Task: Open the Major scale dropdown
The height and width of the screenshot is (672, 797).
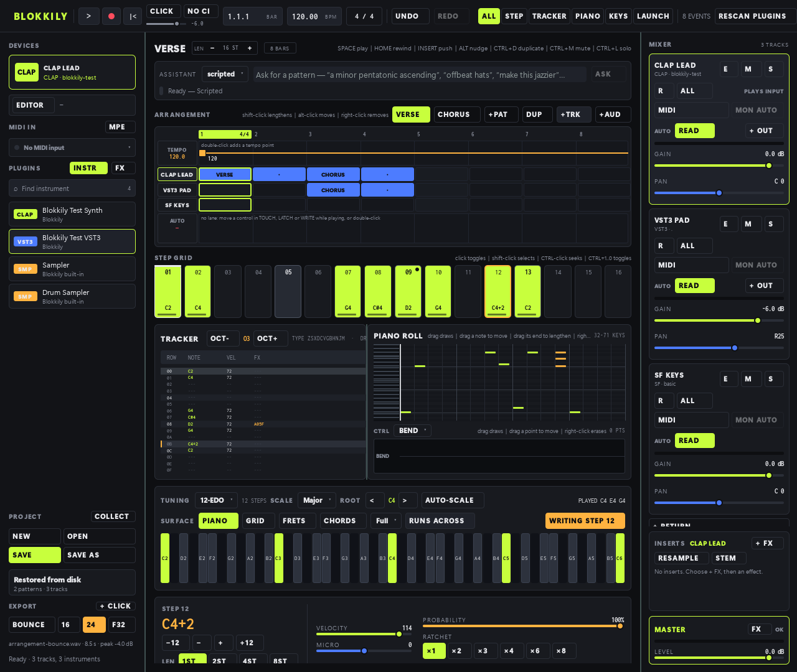Action: point(317,500)
